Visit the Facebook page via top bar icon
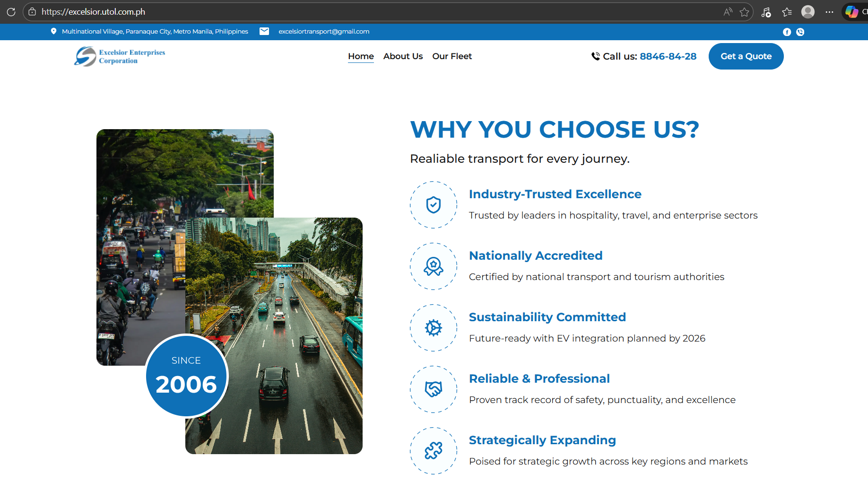Screen dimensions: 868x483 787,32
